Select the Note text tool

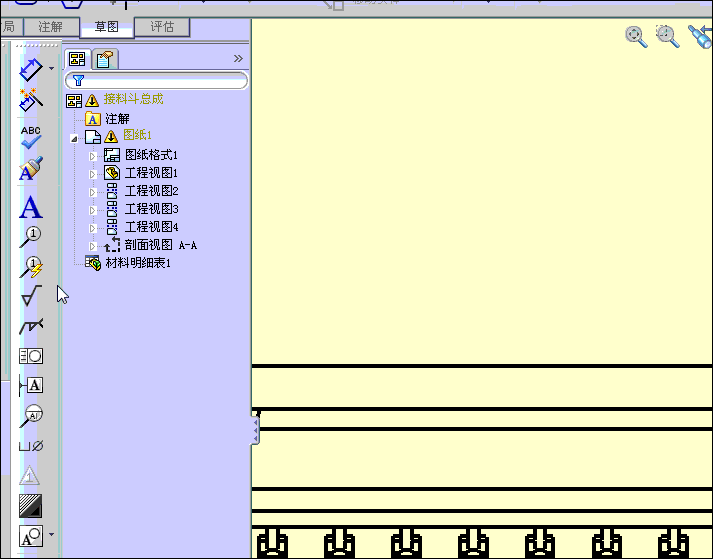coord(30,207)
